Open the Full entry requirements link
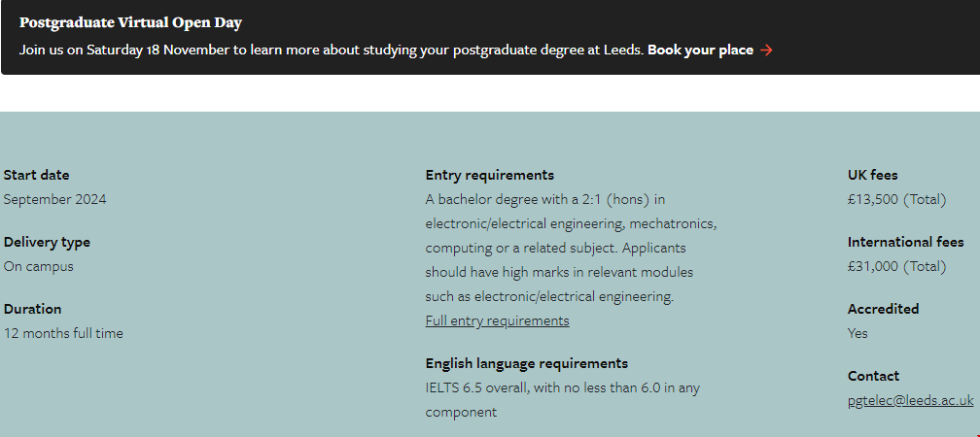Viewport: 980px width, 437px height. click(x=497, y=320)
